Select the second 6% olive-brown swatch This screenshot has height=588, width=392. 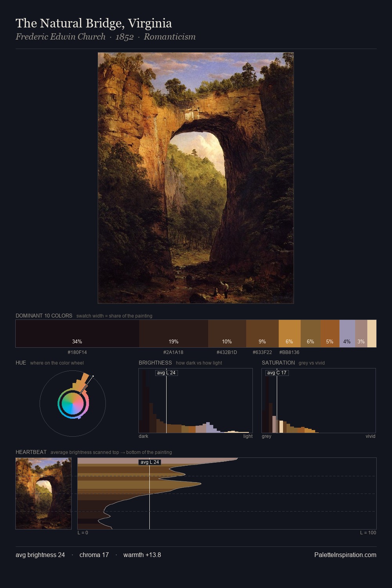pos(310,334)
